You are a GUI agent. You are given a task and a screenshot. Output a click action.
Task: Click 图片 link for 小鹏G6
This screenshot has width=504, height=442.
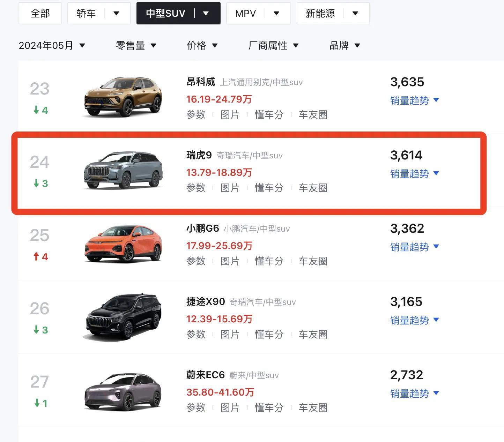pos(230,261)
